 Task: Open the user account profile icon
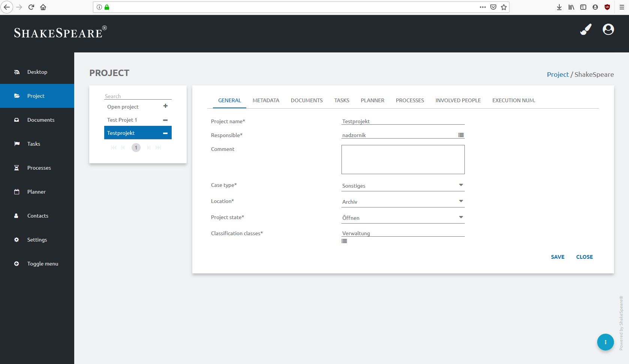coord(608,29)
